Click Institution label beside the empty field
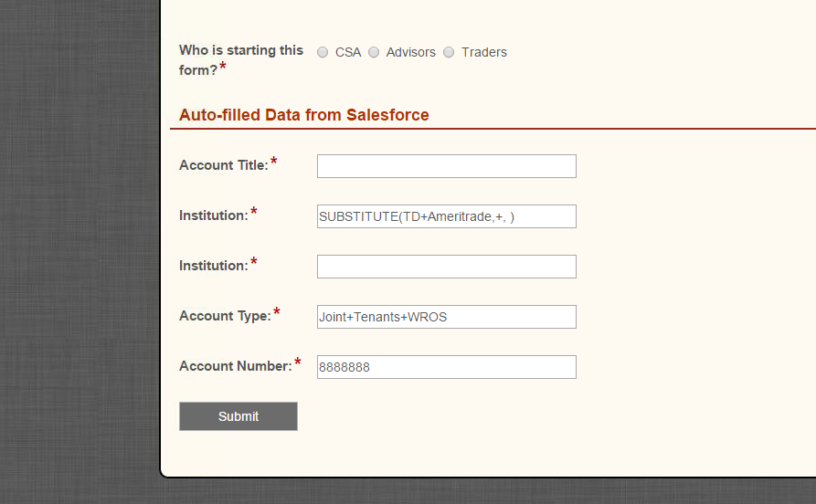The image size is (816, 504). click(x=214, y=266)
